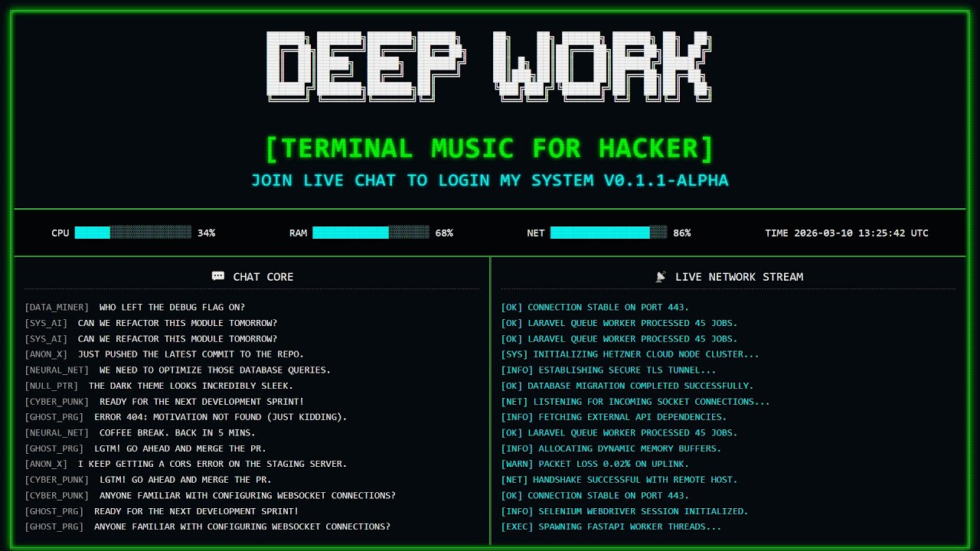Image resolution: width=980 pixels, height=551 pixels.
Task: Click the allocating dynamic memory buffers log
Action: click(611, 448)
